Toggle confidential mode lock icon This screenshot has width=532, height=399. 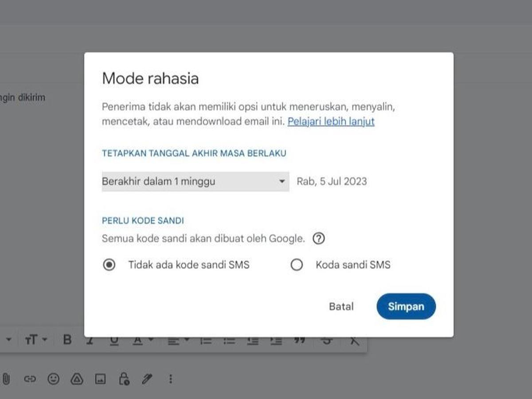(124, 379)
